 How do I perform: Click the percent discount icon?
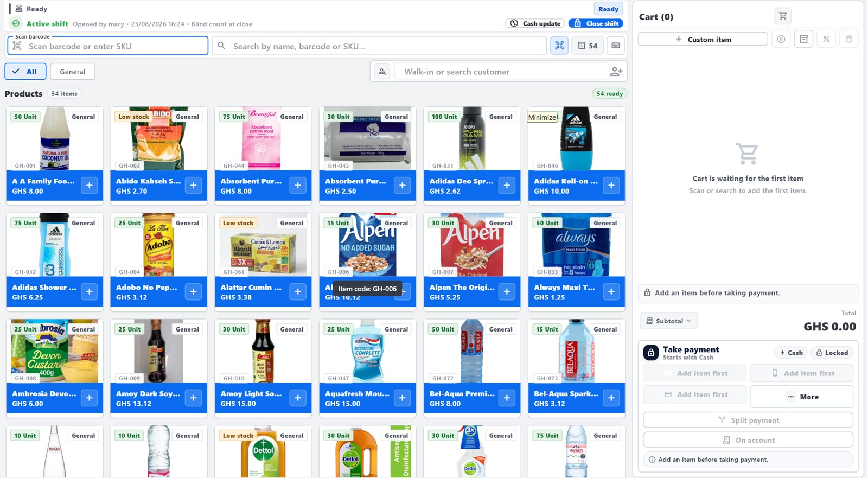click(826, 39)
